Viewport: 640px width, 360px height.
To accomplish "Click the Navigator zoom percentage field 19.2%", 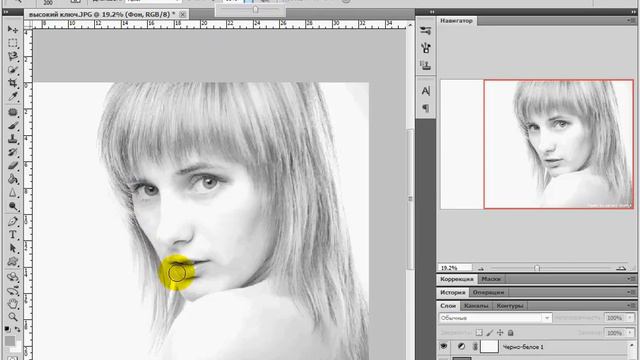I will pos(456,268).
